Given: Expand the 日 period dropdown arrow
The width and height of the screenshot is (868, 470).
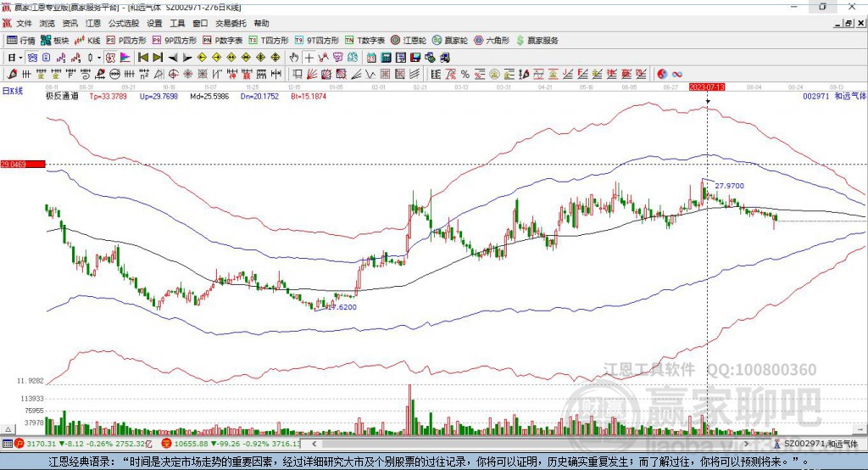Looking at the screenshot, I should tap(20, 58).
